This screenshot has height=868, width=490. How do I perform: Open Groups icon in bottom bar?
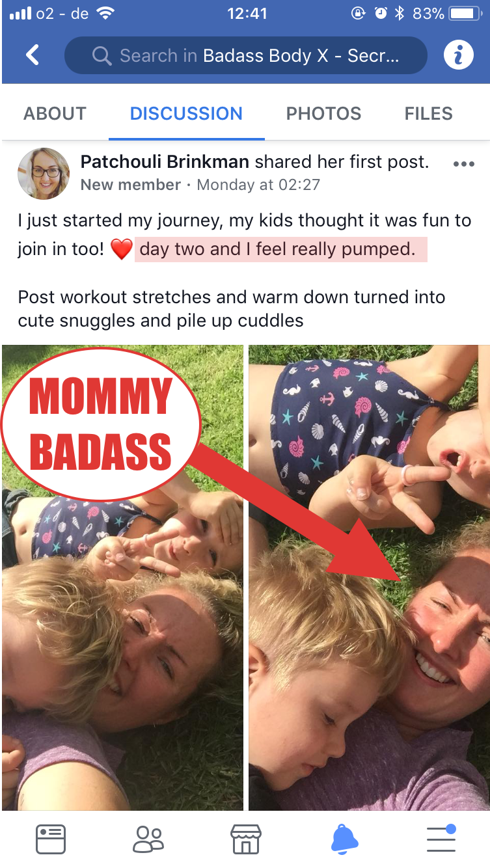pos(148,839)
